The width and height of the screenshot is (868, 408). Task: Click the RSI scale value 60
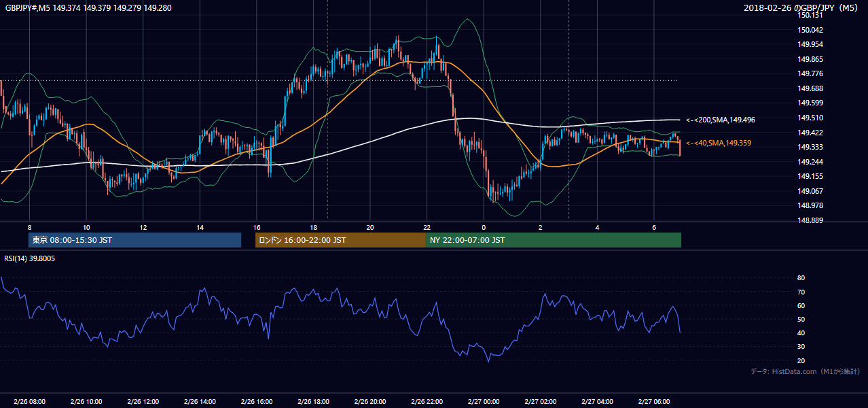[801, 305]
